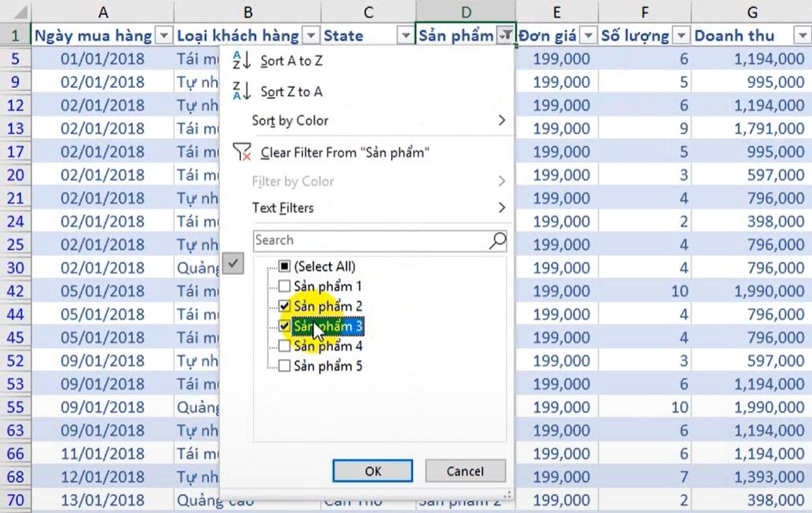Uncheck the Sản phẩm 2 checkbox
This screenshot has width=812, height=513.
point(285,306)
